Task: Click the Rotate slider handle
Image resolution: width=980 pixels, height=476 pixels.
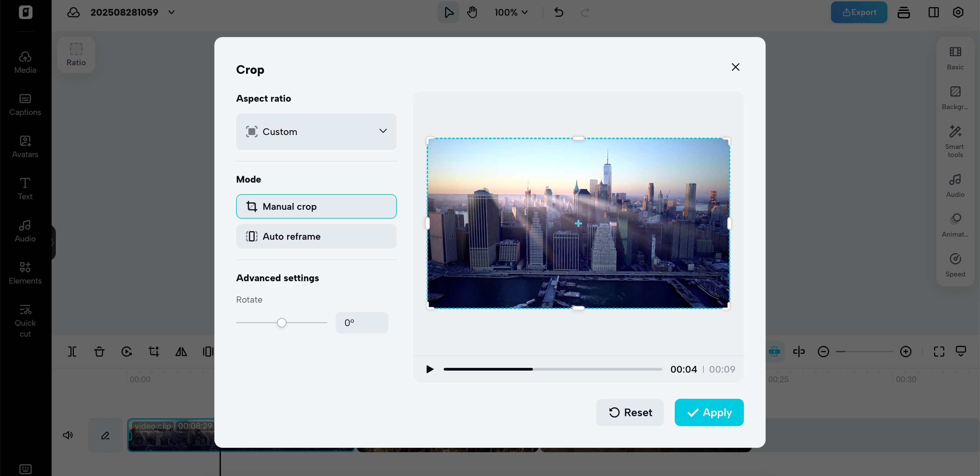Action: [x=281, y=323]
